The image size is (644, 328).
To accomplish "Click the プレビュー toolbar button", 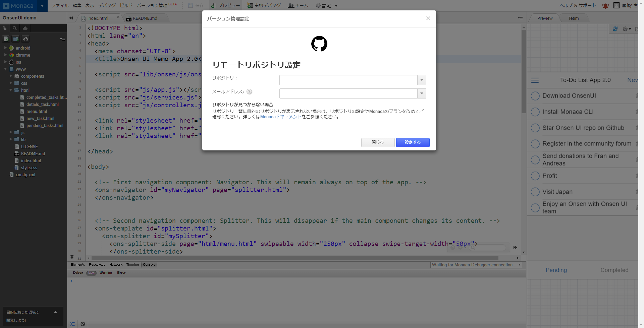I will [225, 6].
